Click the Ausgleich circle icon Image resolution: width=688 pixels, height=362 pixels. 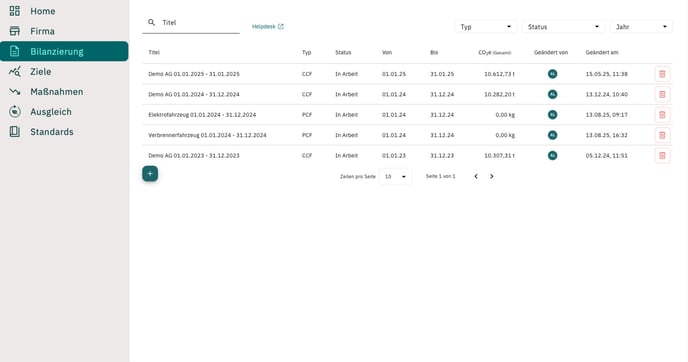(14, 112)
